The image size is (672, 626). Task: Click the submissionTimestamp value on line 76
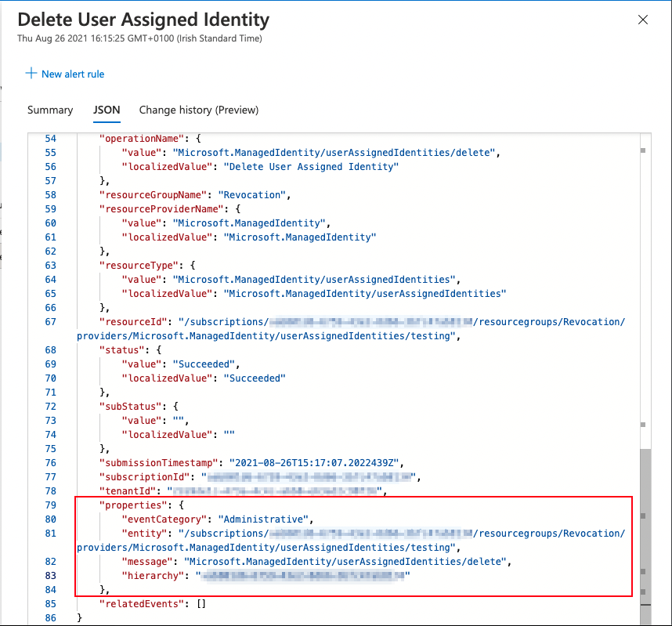(x=314, y=463)
